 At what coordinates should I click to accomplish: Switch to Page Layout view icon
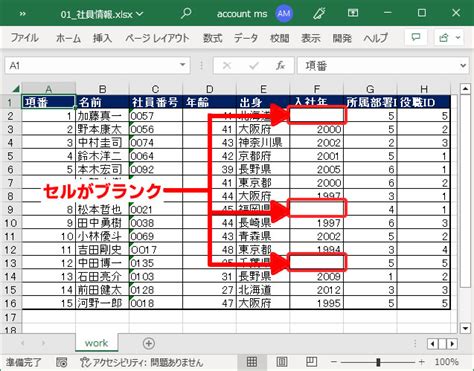coord(282,362)
